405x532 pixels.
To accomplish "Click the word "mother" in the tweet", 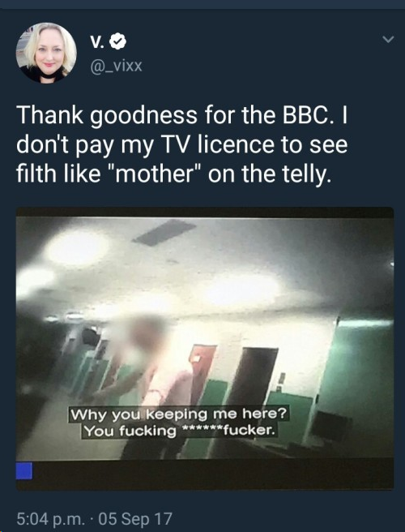I will (x=156, y=173).
